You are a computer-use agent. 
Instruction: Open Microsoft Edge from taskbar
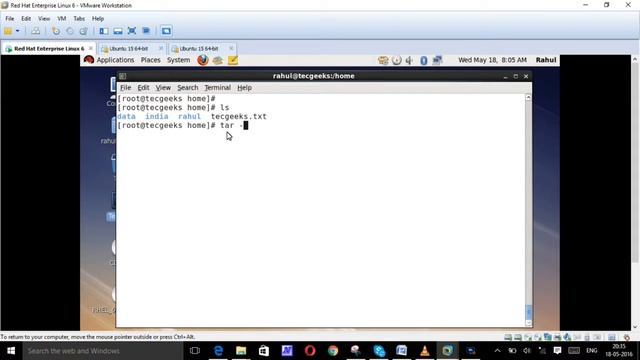click(218, 351)
